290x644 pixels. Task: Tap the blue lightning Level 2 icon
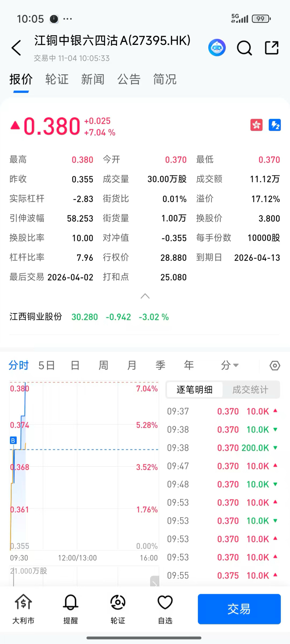click(275, 125)
